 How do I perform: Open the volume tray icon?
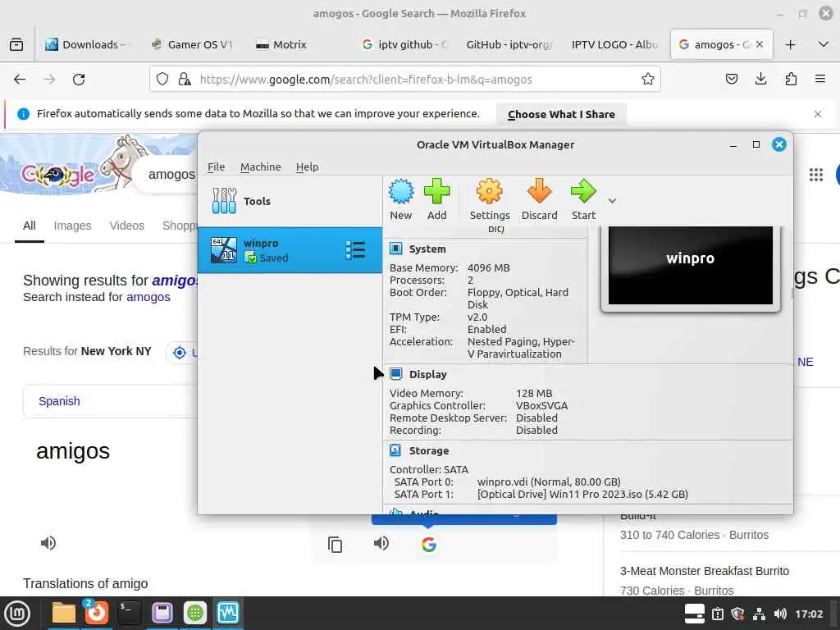tap(780, 614)
